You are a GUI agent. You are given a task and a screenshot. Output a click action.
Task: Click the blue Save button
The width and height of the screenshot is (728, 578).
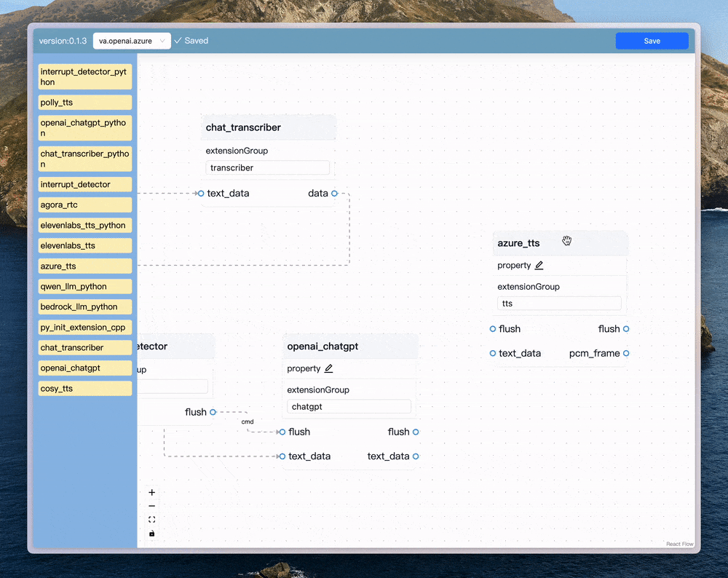(652, 41)
